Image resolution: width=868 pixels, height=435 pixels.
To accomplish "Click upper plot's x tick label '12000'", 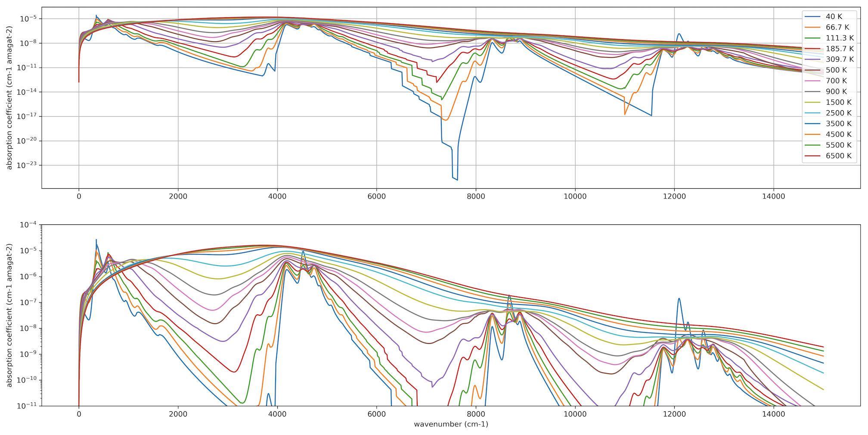I will pyautogui.click(x=674, y=196).
